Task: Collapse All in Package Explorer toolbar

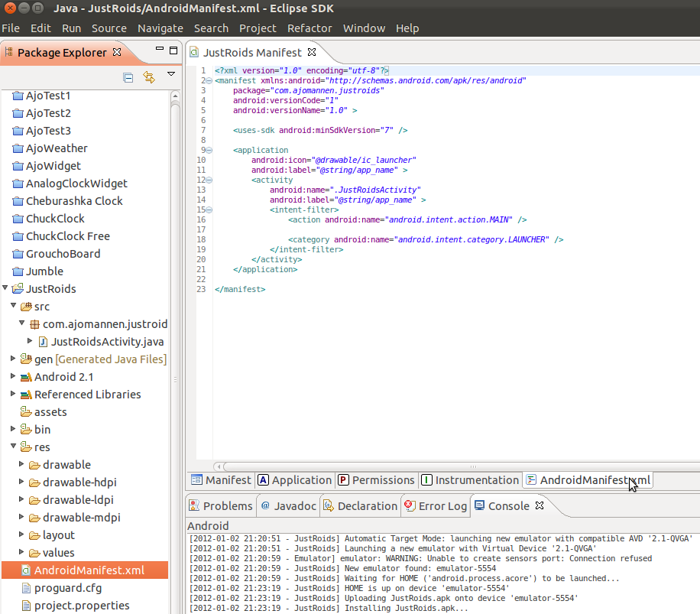Action: pyautogui.click(x=128, y=78)
